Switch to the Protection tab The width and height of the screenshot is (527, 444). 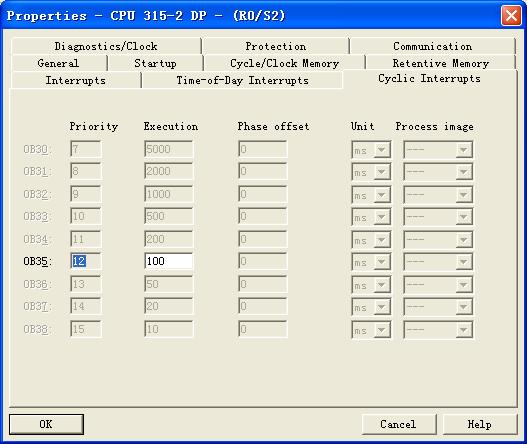(x=276, y=46)
